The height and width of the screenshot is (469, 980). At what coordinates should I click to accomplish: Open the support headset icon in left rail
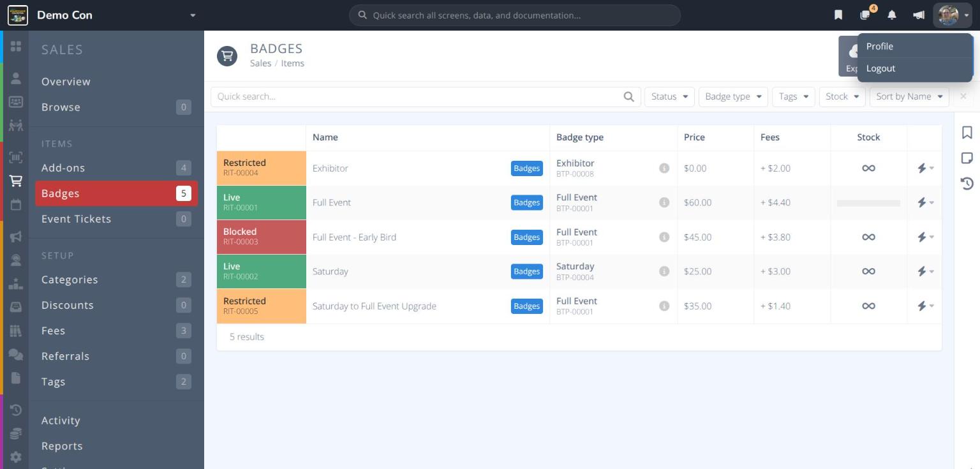16,260
